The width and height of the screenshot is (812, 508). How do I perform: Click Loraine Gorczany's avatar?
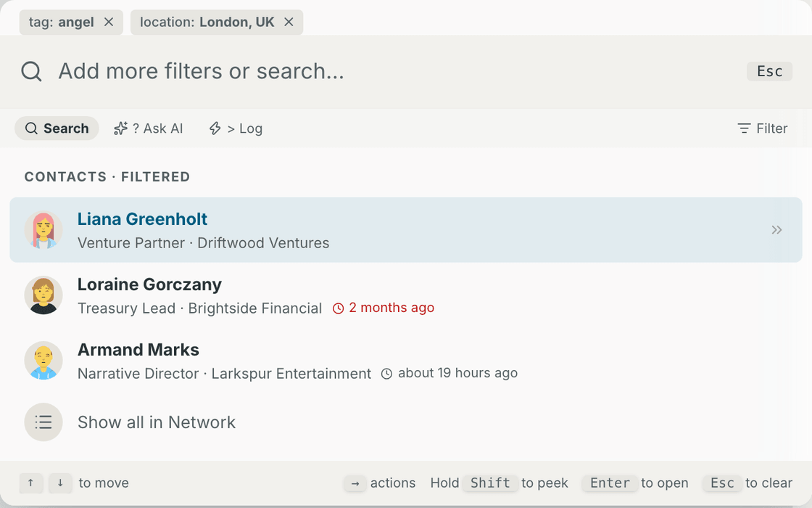point(43,295)
